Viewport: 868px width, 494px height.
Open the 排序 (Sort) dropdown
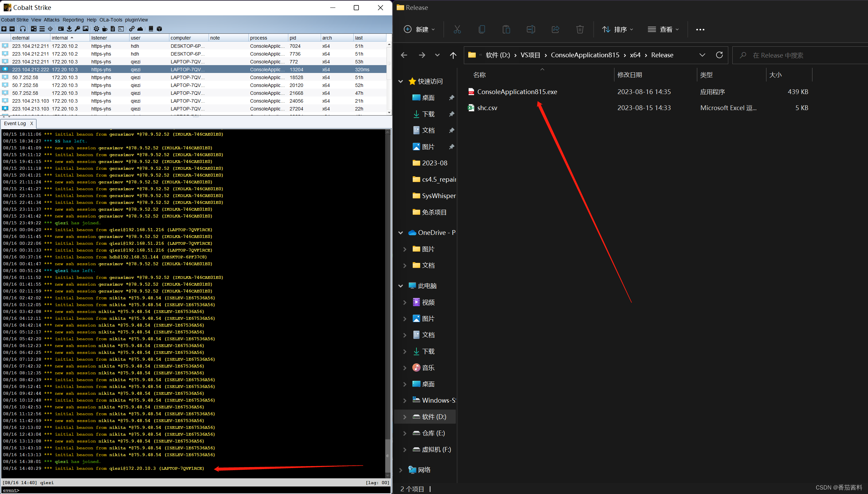pyautogui.click(x=618, y=30)
